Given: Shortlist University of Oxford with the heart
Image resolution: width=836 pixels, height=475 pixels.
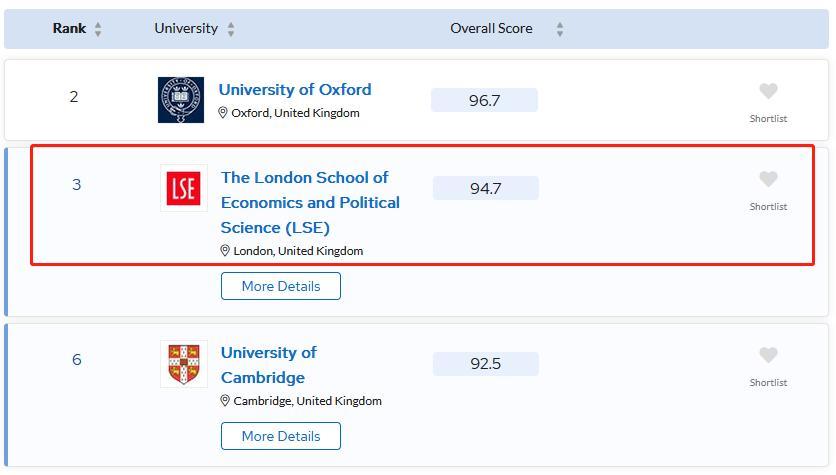Looking at the screenshot, I should [768, 92].
